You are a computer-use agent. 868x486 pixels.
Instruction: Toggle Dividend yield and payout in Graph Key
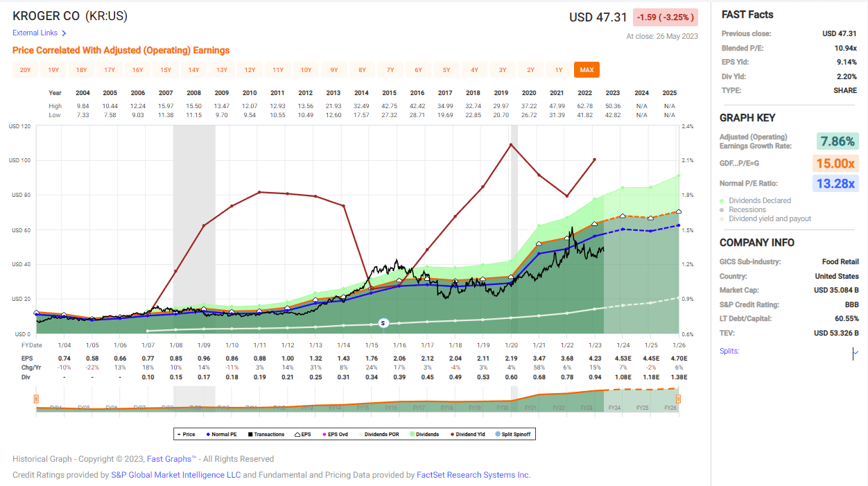(x=765, y=218)
